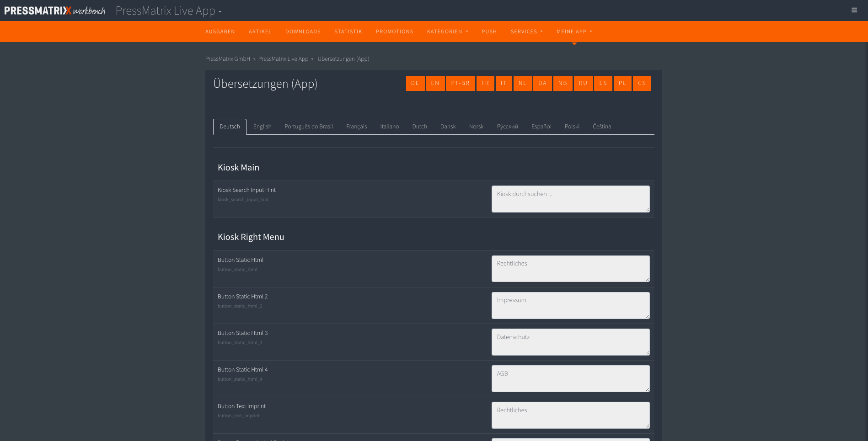Image resolution: width=868 pixels, height=441 pixels.
Task: Expand the Kategorien dropdown menu
Action: [448, 32]
